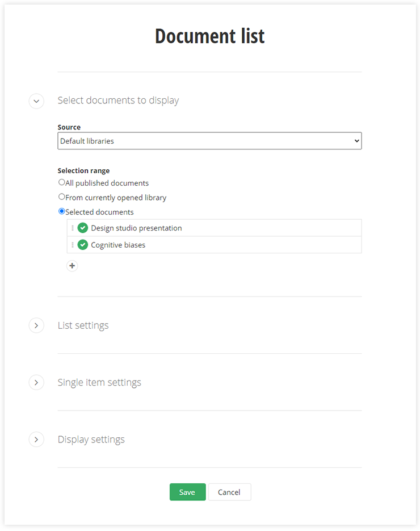
Task: Select the 'Cognitive biases' document name
Action: [118, 245]
